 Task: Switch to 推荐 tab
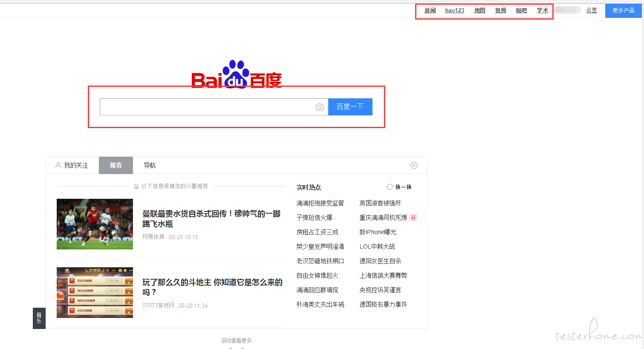116,165
